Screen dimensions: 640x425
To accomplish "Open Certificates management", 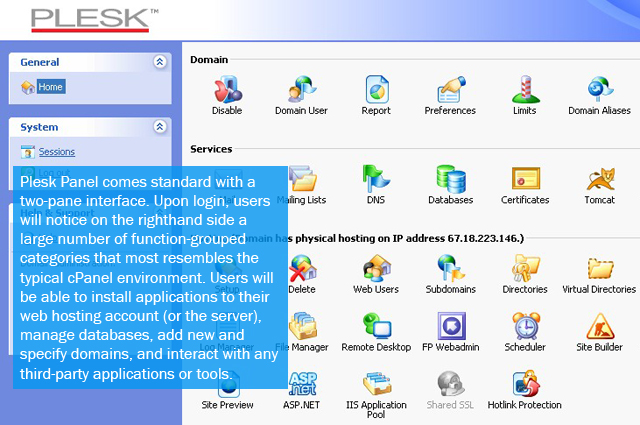I will [x=525, y=180].
